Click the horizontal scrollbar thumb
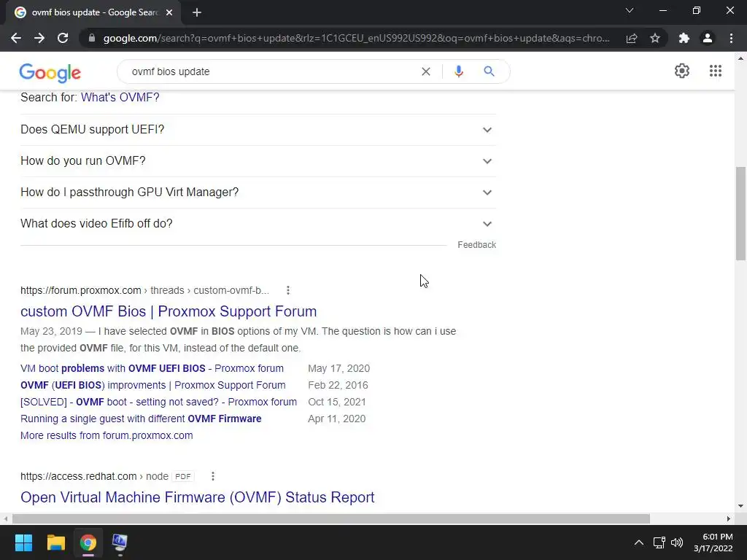The width and height of the screenshot is (747, 560). click(331, 518)
